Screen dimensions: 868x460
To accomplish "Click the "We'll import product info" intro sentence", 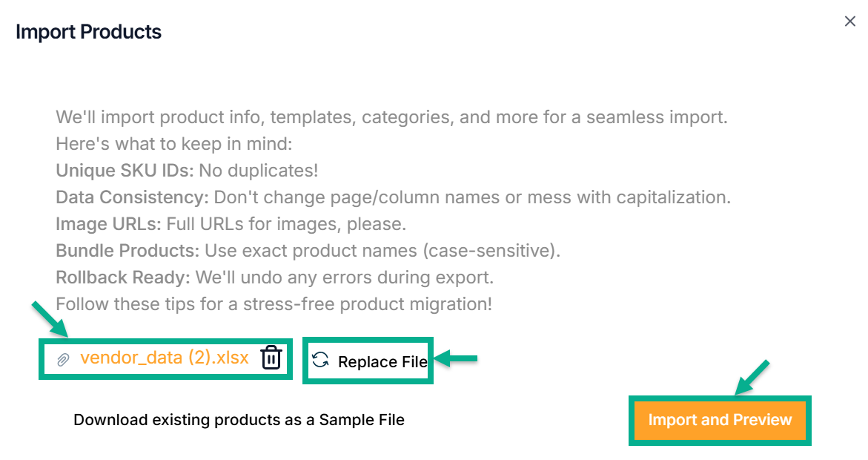I will click(392, 117).
